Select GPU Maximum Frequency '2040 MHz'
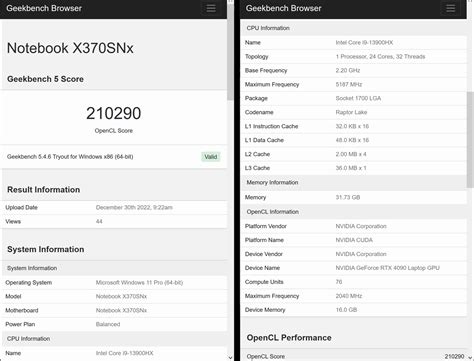This screenshot has height=361, width=474. [349, 296]
